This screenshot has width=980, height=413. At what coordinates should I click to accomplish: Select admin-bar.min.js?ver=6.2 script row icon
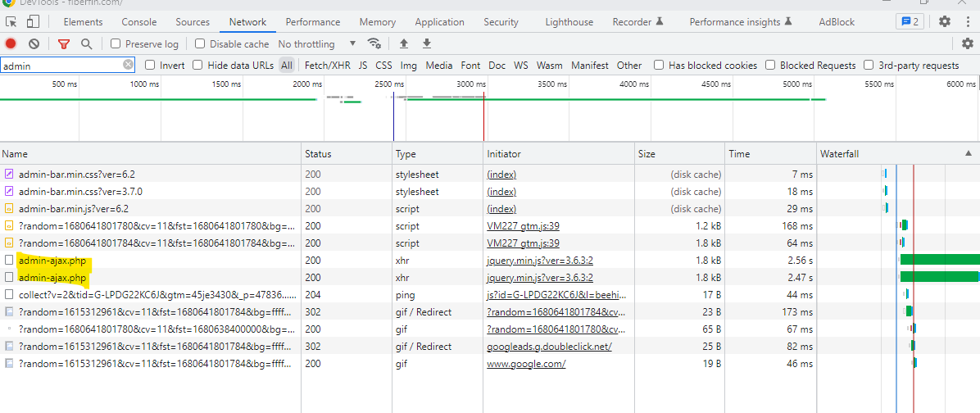(x=9, y=209)
